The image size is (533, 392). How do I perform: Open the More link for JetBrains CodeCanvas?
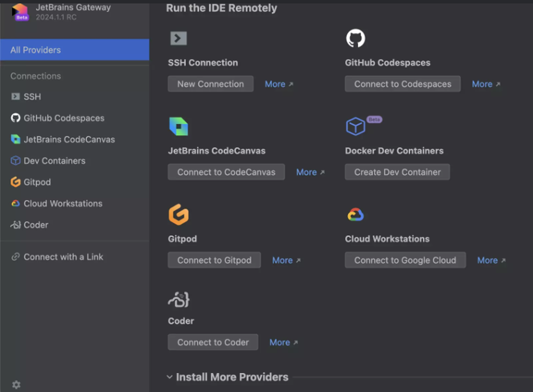coord(310,172)
